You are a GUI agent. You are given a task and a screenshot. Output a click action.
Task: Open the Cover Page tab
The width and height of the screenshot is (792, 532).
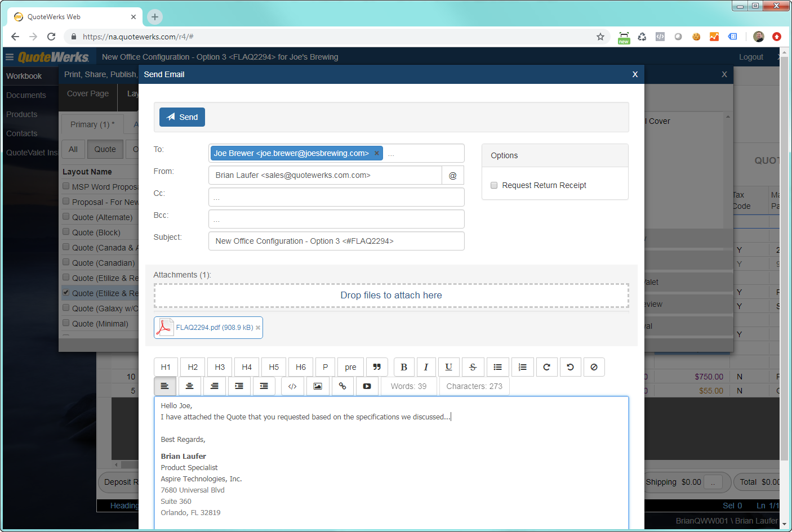pyautogui.click(x=88, y=94)
